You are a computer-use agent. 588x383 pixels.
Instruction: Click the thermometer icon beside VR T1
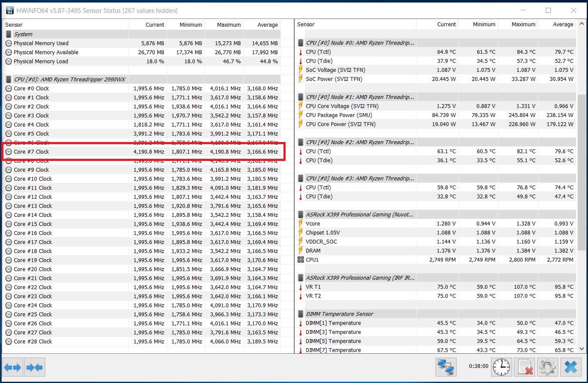point(301,287)
